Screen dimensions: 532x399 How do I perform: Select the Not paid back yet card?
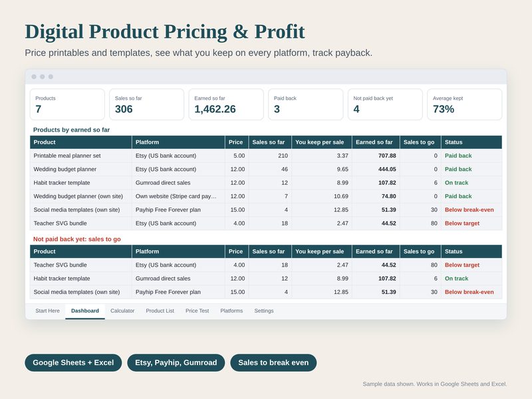point(385,104)
